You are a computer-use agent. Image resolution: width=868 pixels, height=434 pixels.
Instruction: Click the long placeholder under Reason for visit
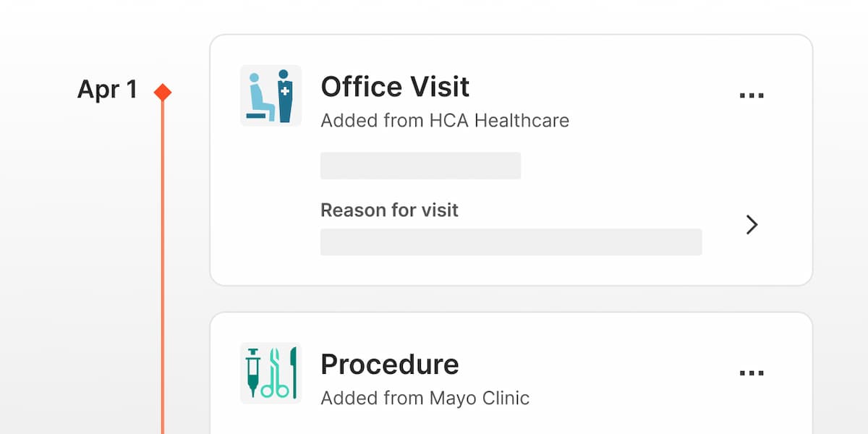pyautogui.click(x=511, y=242)
